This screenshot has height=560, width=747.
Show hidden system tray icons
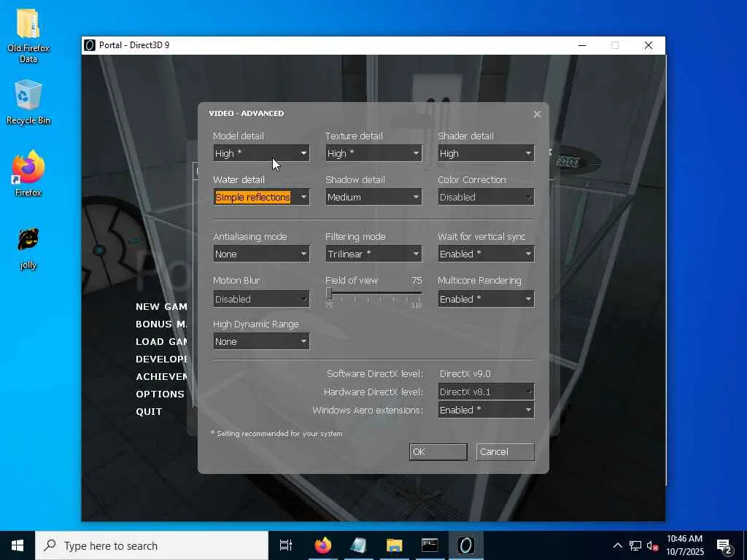tap(617, 545)
